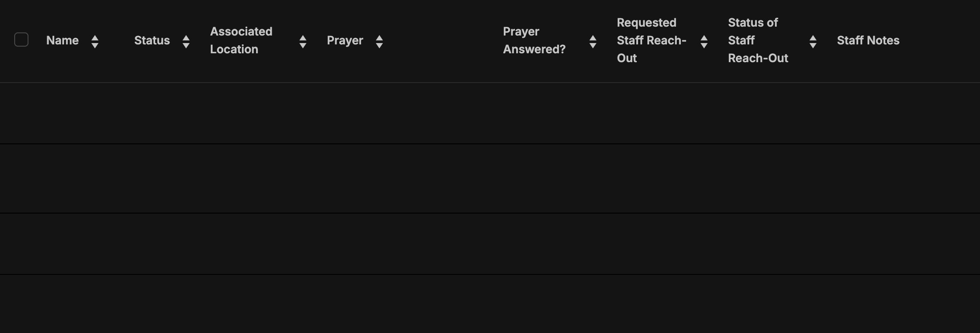This screenshot has width=980, height=333.
Task: Click the up sort arrow beside Prayer
Action: click(x=379, y=38)
